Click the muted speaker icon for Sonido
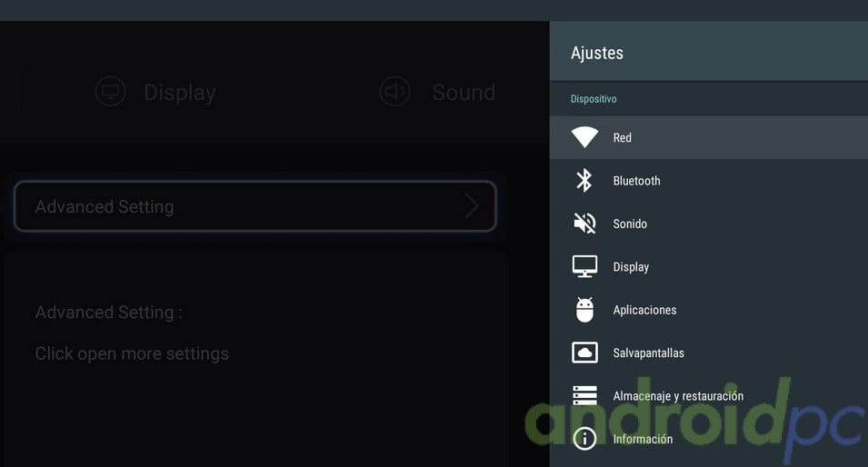The height and width of the screenshot is (467, 868). tap(584, 224)
